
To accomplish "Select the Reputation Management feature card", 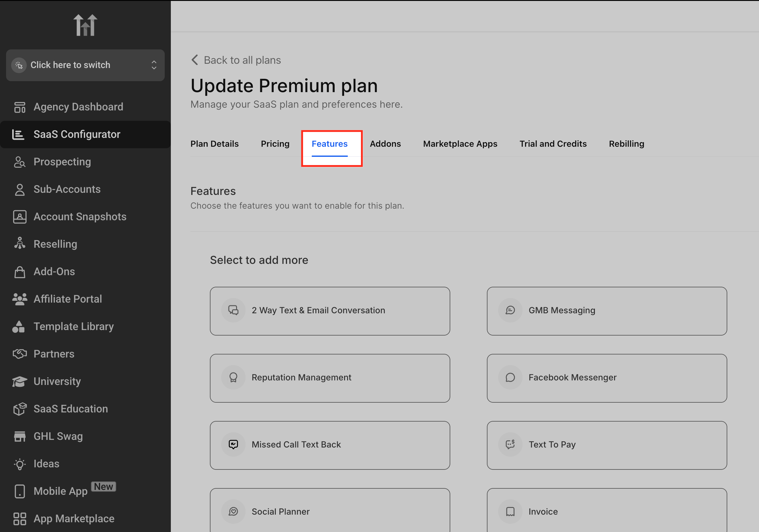I will coord(329,378).
